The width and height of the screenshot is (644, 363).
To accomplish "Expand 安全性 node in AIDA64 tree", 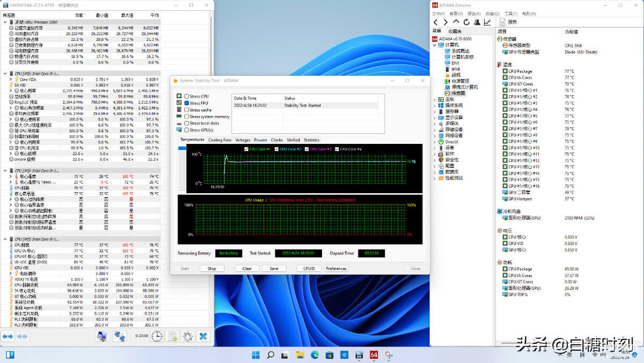I will coord(435,160).
